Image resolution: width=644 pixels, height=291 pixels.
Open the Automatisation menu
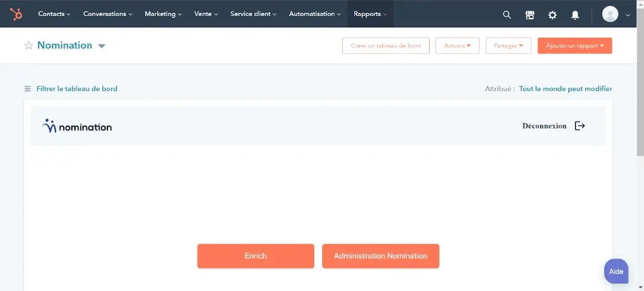click(315, 14)
